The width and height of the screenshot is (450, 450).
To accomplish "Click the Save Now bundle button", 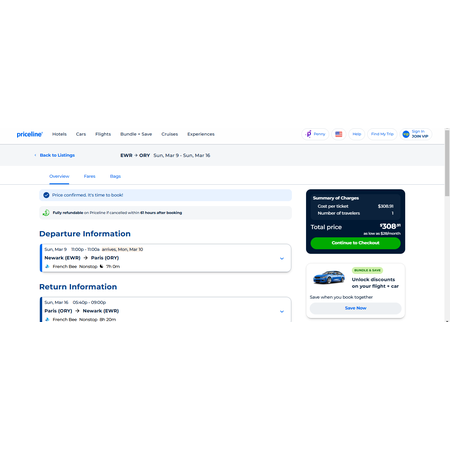I will (355, 308).
